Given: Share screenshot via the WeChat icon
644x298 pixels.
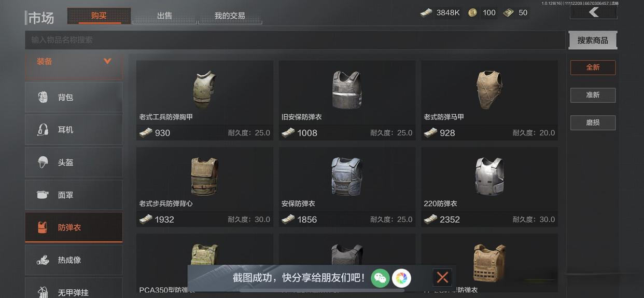Looking at the screenshot, I should 380,278.
